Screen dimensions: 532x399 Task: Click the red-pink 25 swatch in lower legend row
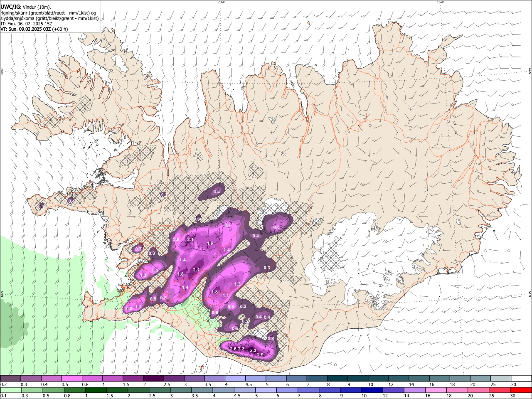pyautogui.click(x=500, y=390)
